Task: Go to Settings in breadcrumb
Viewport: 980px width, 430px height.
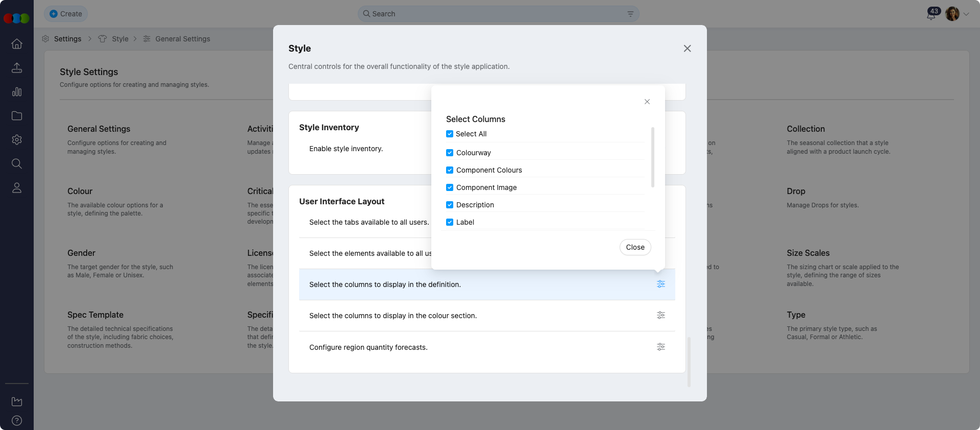Action: point(67,39)
